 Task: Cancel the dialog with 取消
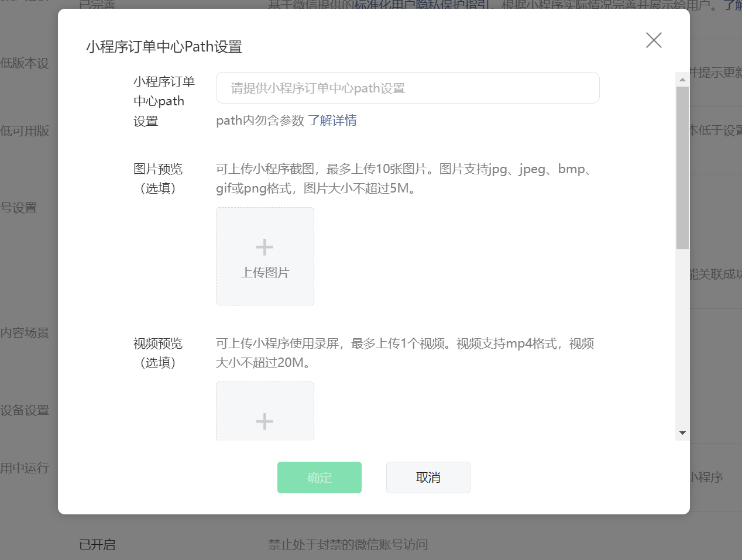pos(428,477)
